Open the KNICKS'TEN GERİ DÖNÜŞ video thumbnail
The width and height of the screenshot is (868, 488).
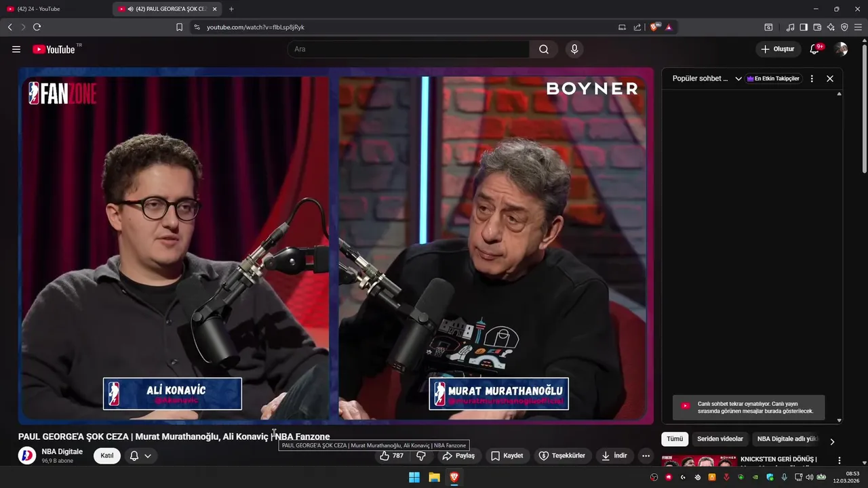pyautogui.click(x=698, y=462)
